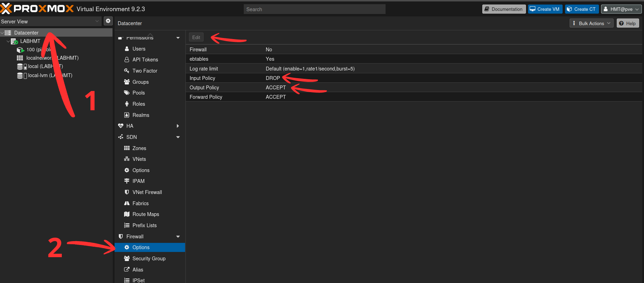Click the Search field
644x283 pixels.
pos(315,9)
